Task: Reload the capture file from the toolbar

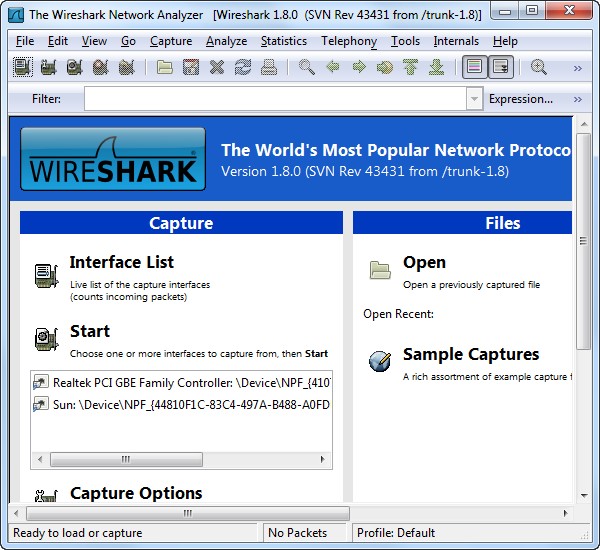Action: [x=243, y=67]
